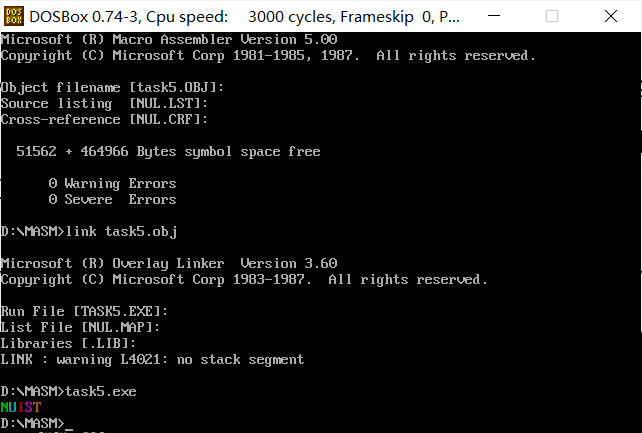This screenshot has width=642, height=433.
Task: Click the DOSBox icon in title bar
Action: 14,16
